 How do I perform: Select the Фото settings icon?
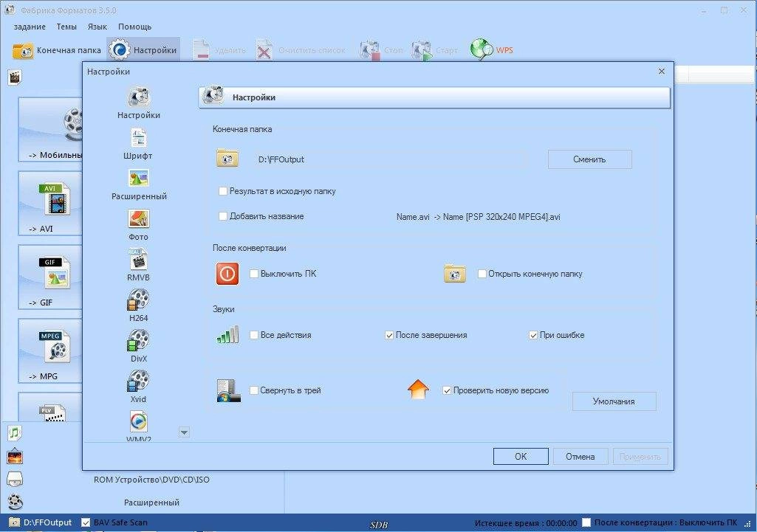click(139, 218)
